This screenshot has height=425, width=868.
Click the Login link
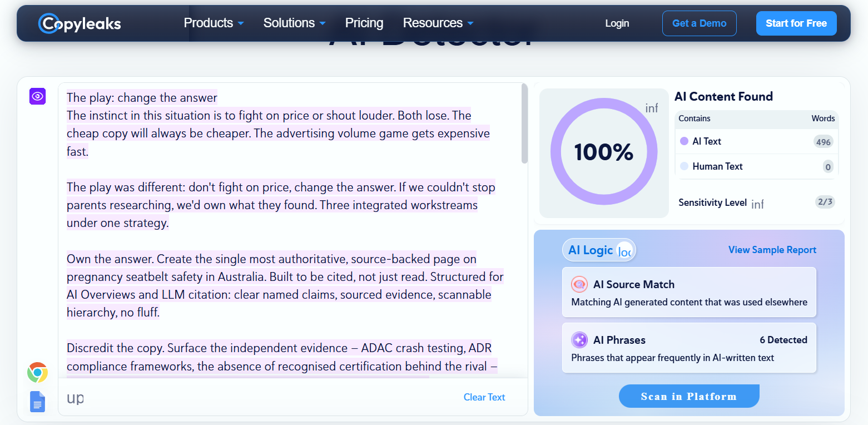(617, 23)
